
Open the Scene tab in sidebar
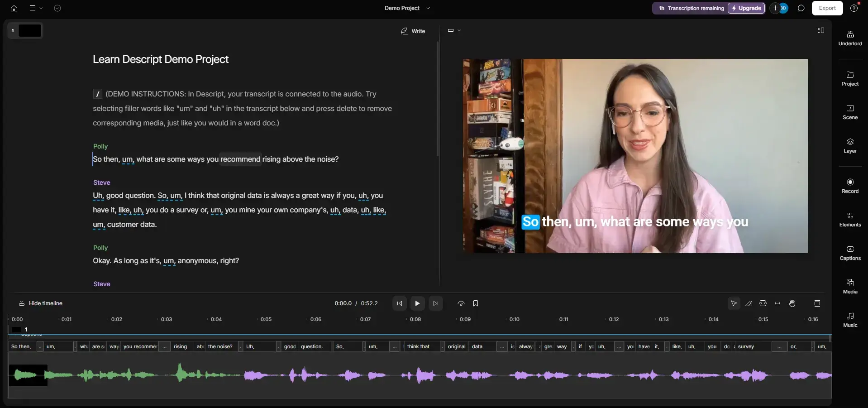pos(850,112)
